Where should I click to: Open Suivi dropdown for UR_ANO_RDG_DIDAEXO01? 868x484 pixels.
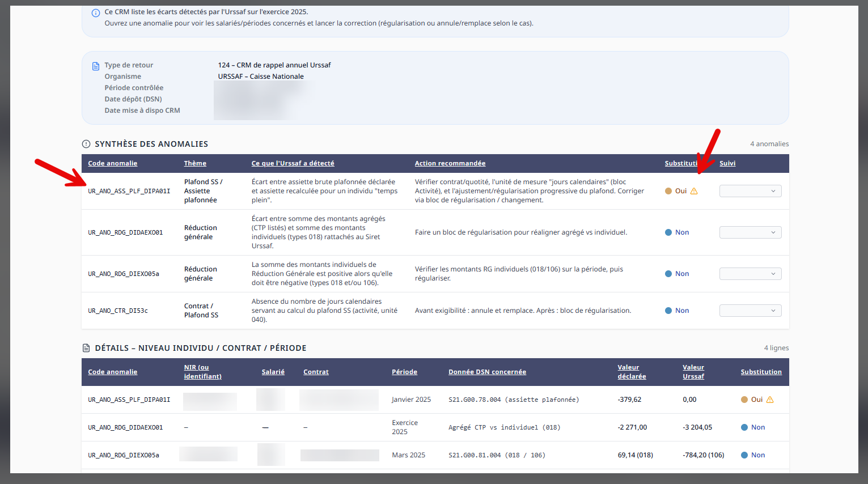750,232
